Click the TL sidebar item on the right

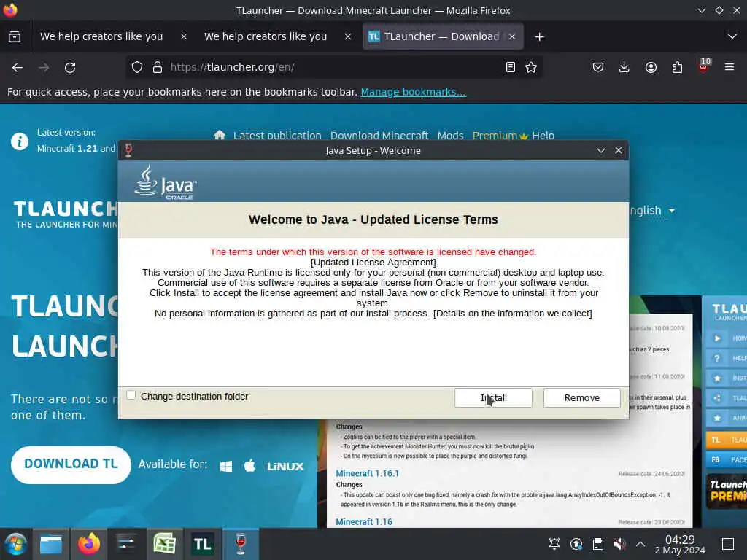pyautogui.click(x=726, y=440)
